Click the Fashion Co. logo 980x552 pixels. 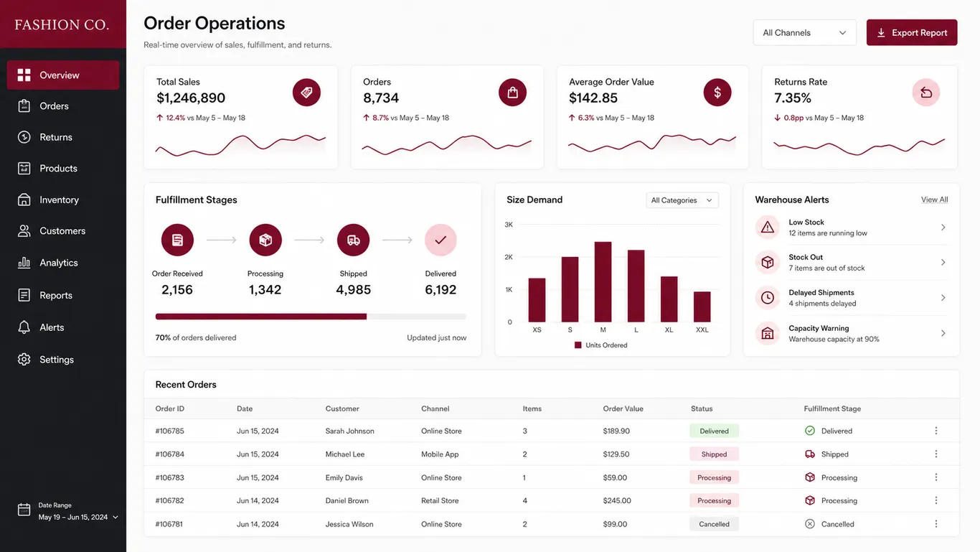pos(62,24)
